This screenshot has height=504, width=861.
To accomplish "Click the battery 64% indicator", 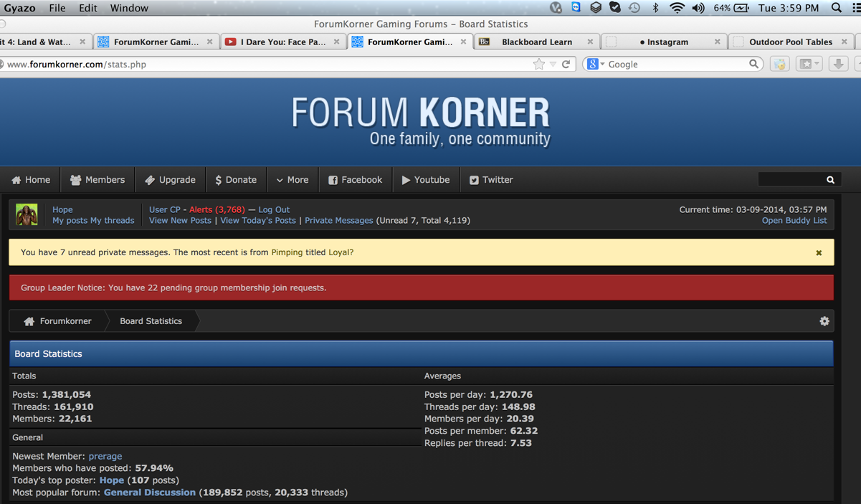I will [731, 8].
